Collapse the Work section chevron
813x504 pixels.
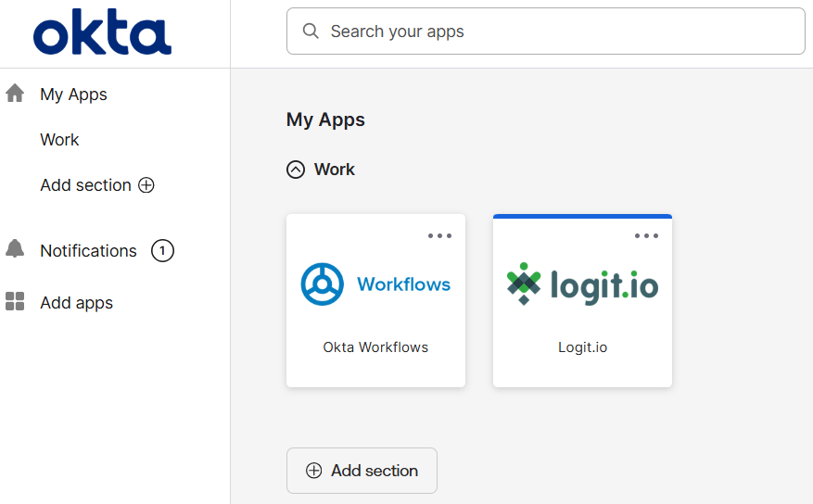coord(296,170)
